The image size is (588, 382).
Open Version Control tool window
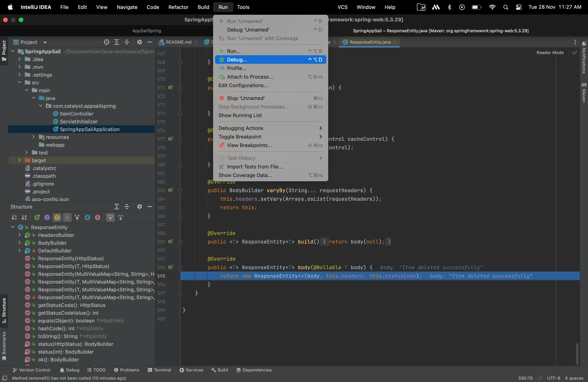click(x=31, y=370)
